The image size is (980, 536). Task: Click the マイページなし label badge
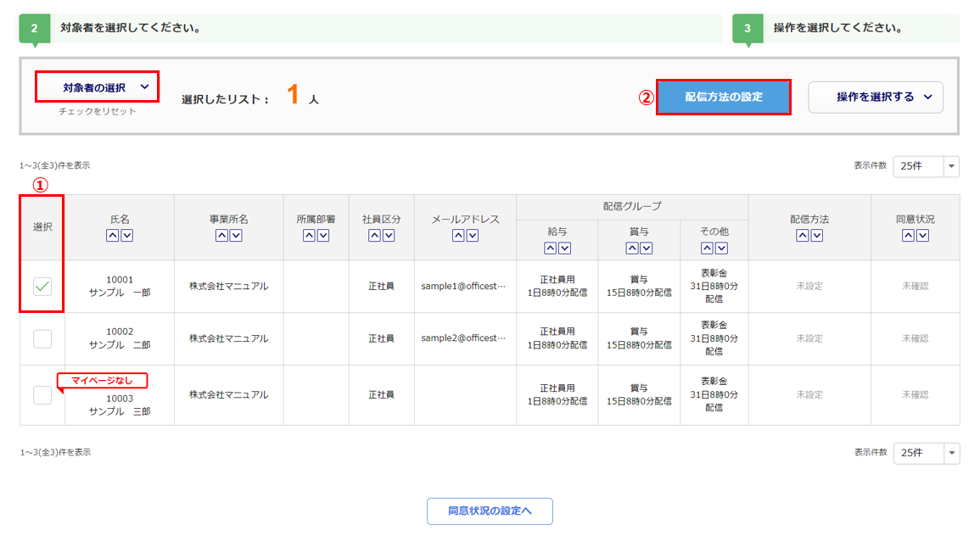(102, 381)
